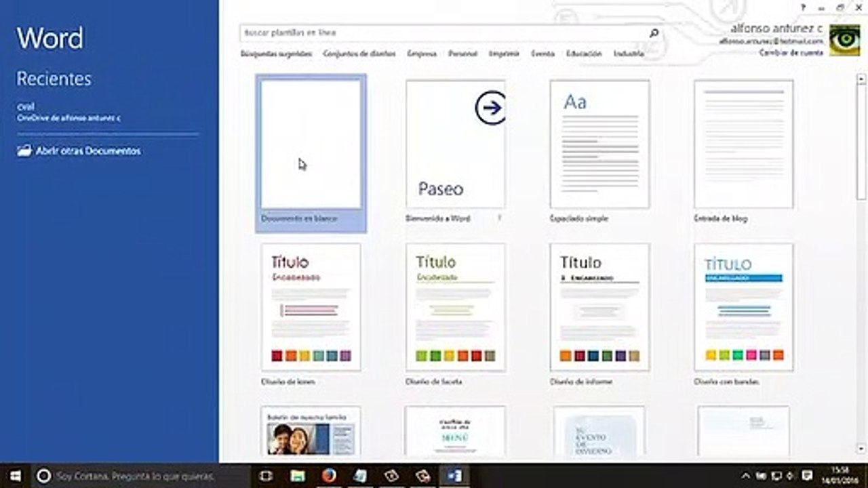This screenshot has height=488, width=868.
Task: Open the recent document 'civil'
Action: [x=69, y=112]
